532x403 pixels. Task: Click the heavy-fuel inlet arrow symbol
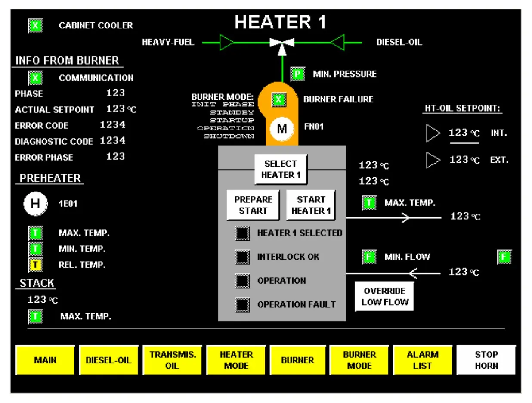click(x=226, y=43)
